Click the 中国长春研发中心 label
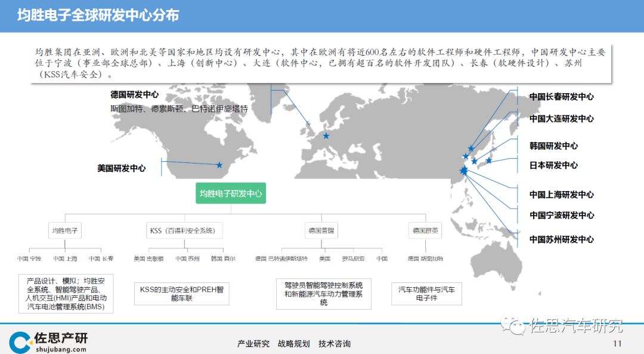The width and height of the screenshot is (644, 354). (x=562, y=97)
